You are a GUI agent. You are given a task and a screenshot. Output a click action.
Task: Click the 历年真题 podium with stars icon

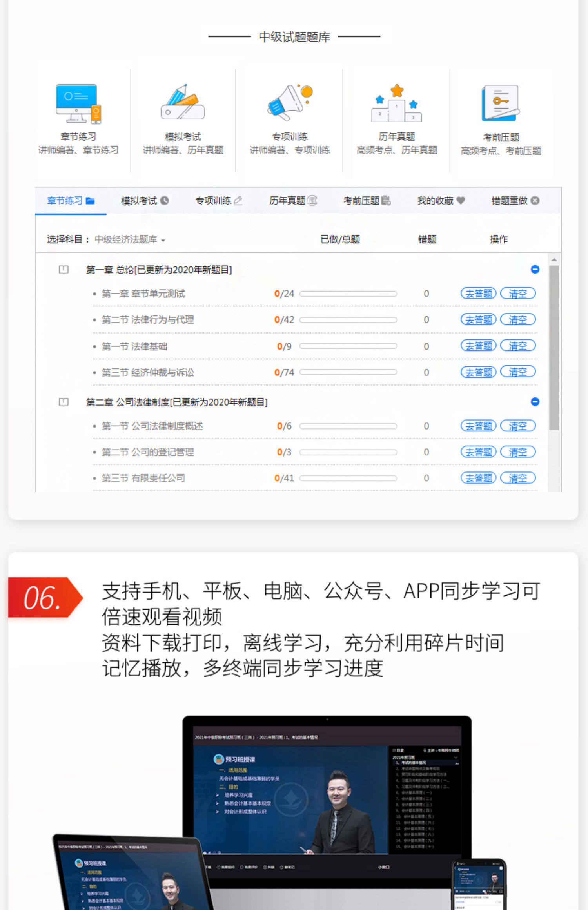pyautogui.click(x=397, y=103)
